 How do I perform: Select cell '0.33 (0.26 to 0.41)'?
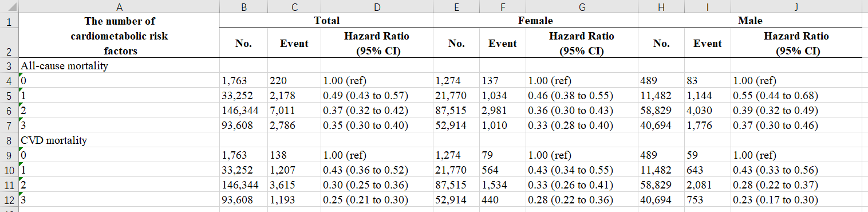pyautogui.click(x=582, y=184)
